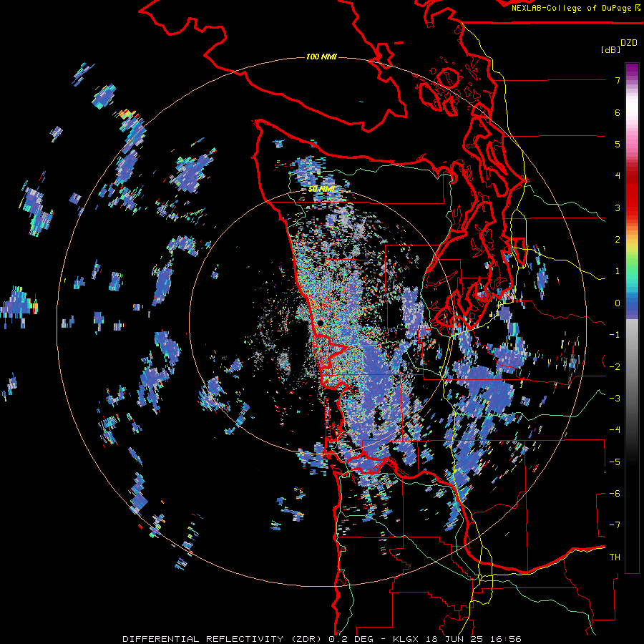Click the black radar site dot
This screenshot has height=644, width=644.
pyautogui.click(x=321, y=323)
